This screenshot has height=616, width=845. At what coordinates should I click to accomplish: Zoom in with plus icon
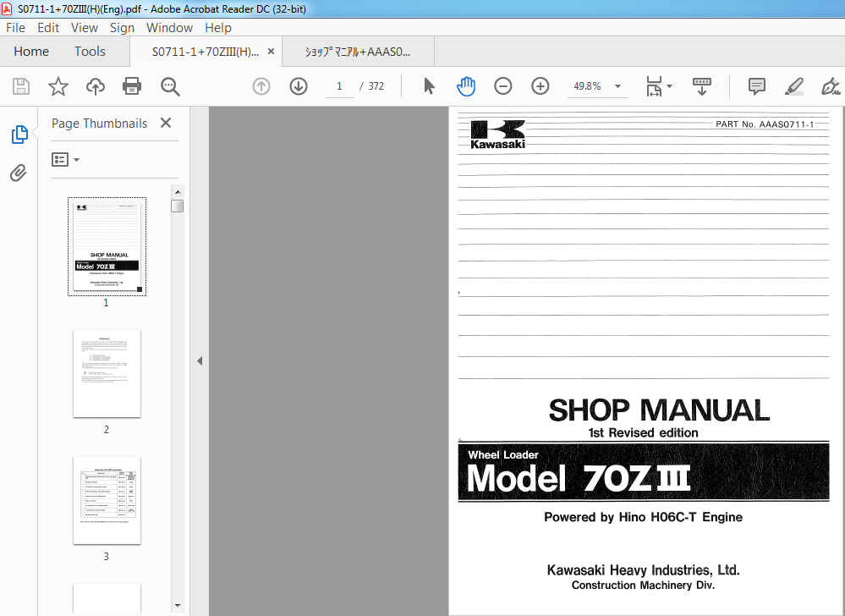540,86
